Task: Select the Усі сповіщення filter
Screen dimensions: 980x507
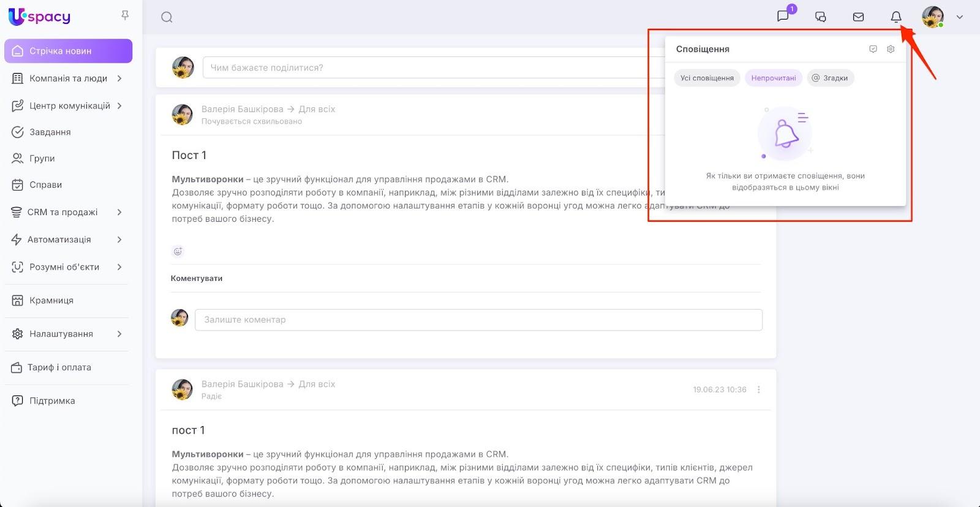Action: (707, 78)
